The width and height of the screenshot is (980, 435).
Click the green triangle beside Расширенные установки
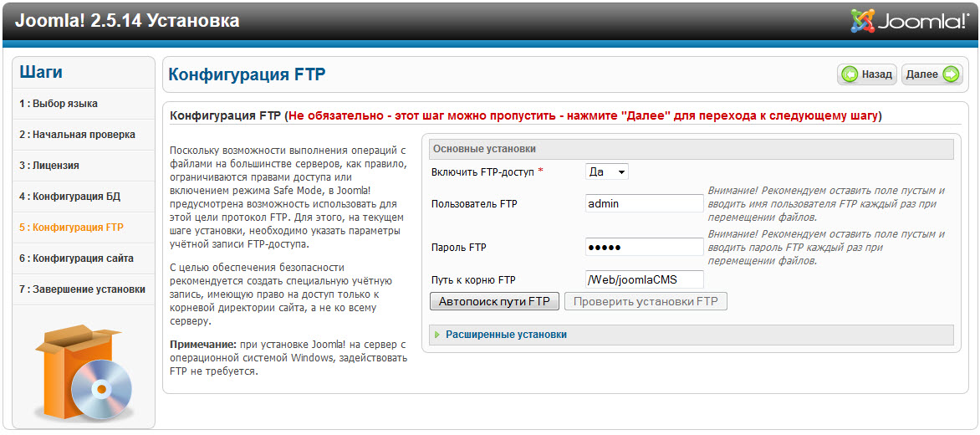437,335
